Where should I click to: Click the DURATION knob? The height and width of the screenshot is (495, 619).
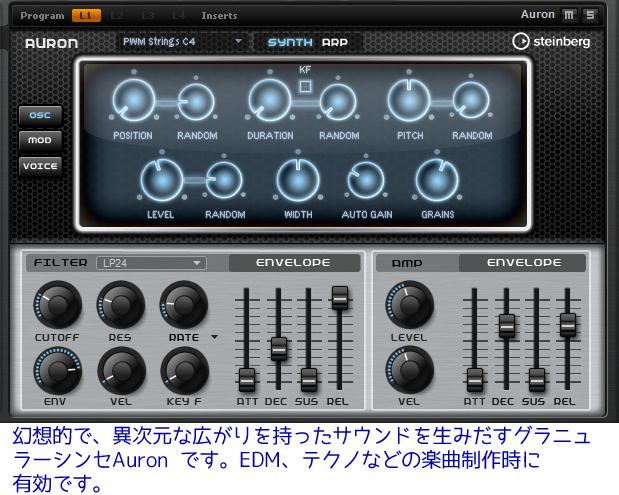coord(270,99)
